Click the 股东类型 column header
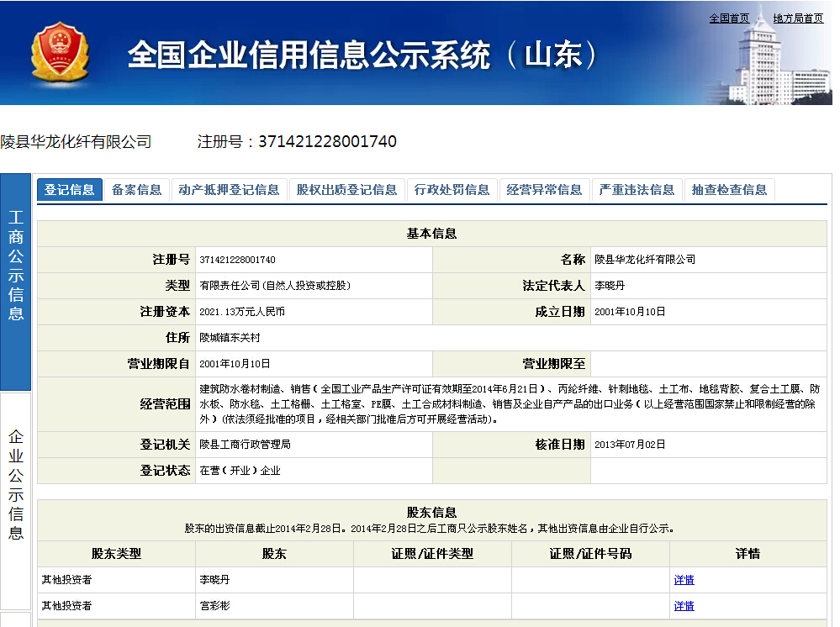This screenshot has height=627, width=840. 116,554
